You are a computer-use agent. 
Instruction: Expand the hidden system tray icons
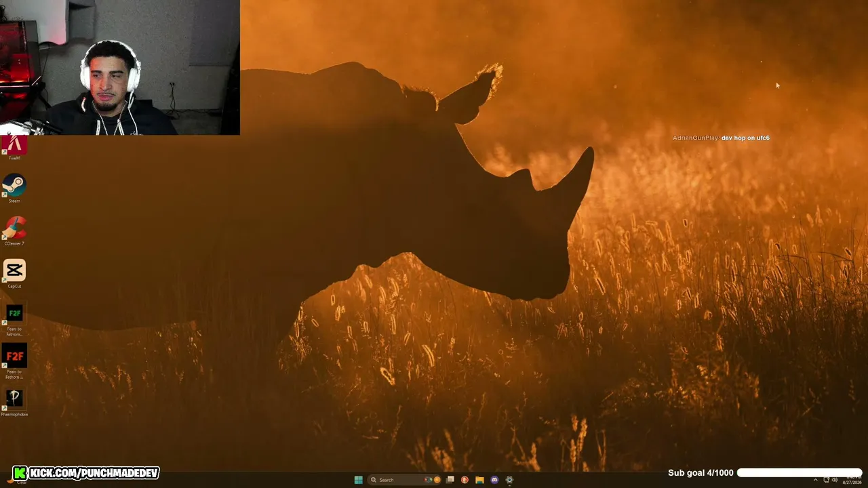tap(816, 480)
